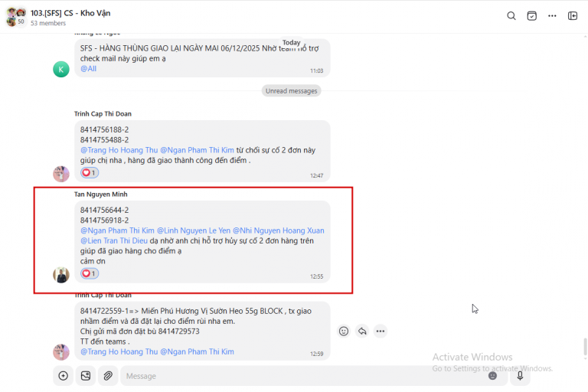
Task: Click @Lien Tran Thi Dieu mention
Action: point(113,240)
